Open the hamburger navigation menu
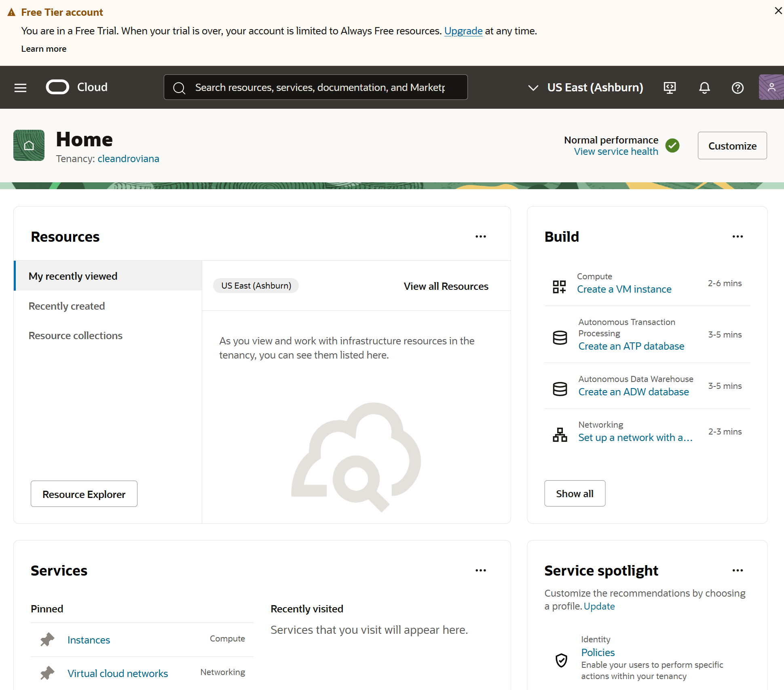Screen dimensions: 784x690 20,88
